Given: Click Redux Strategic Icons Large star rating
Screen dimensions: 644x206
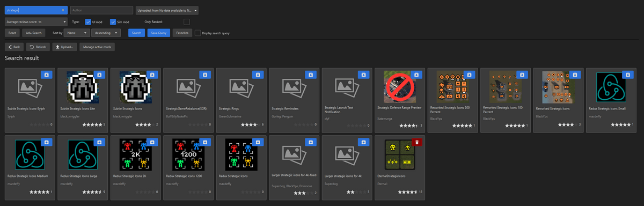Looking at the screenshot, I should [91, 192].
